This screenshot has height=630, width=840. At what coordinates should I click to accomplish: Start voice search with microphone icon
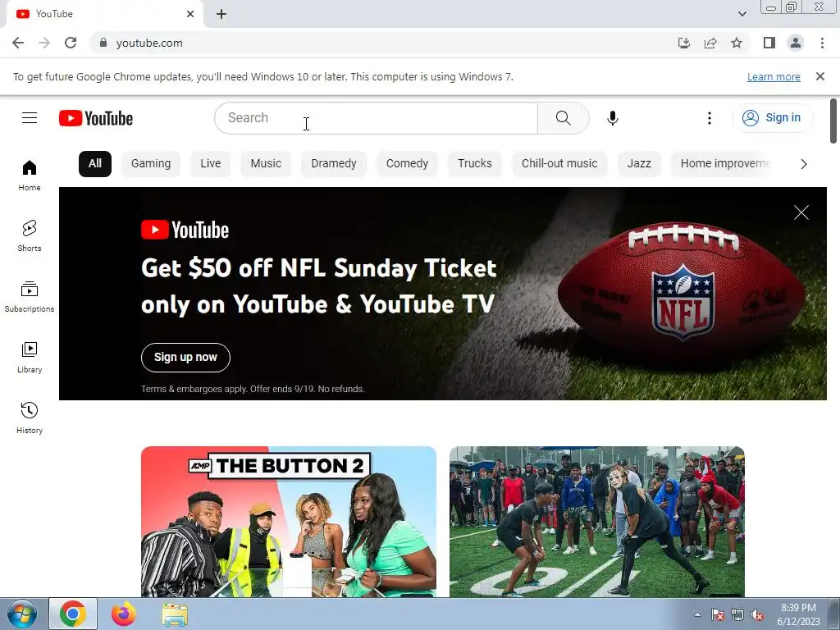coord(613,118)
